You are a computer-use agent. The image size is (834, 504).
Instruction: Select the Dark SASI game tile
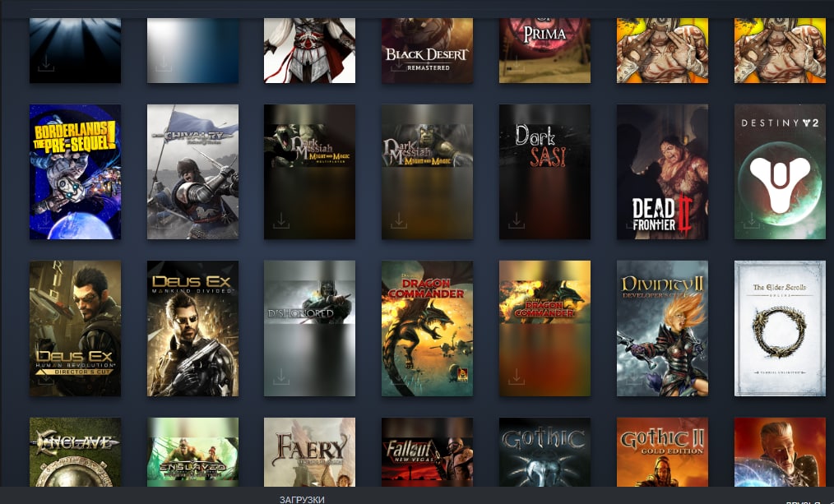tap(544, 172)
